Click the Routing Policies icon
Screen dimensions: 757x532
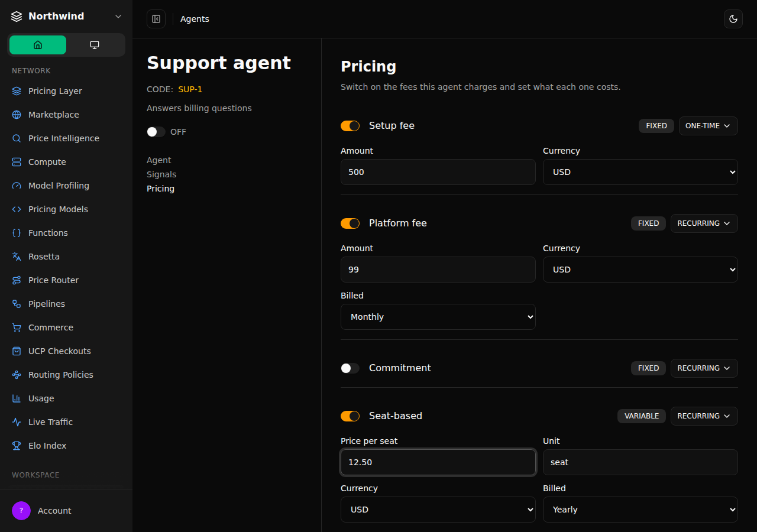coord(17,375)
